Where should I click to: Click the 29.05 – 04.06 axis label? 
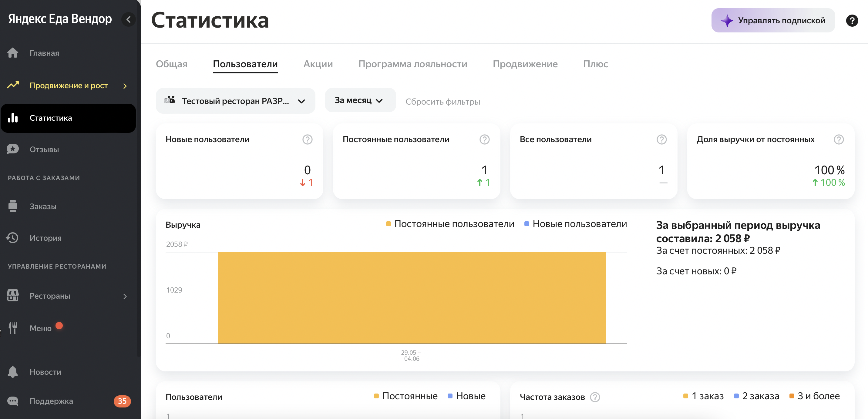click(x=411, y=355)
